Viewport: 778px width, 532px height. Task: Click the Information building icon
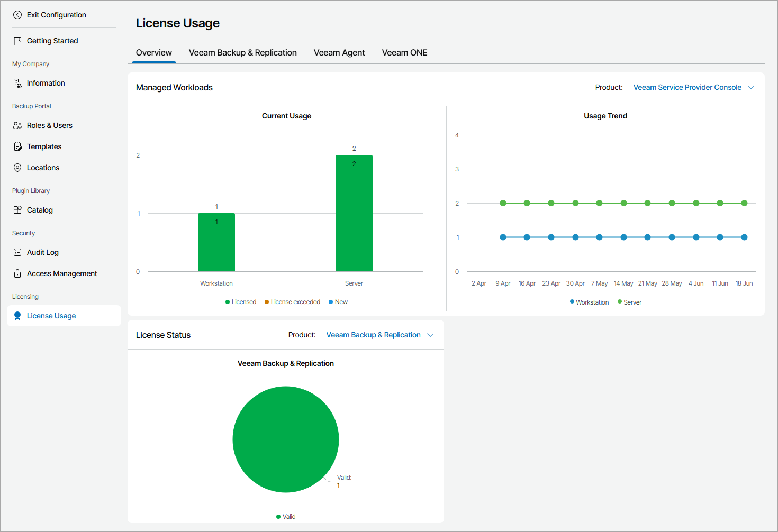tap(17, 83)
